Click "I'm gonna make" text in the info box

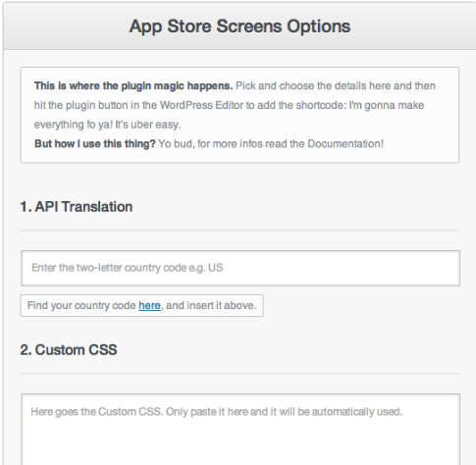pyautogui.click(x=387, y=105)
